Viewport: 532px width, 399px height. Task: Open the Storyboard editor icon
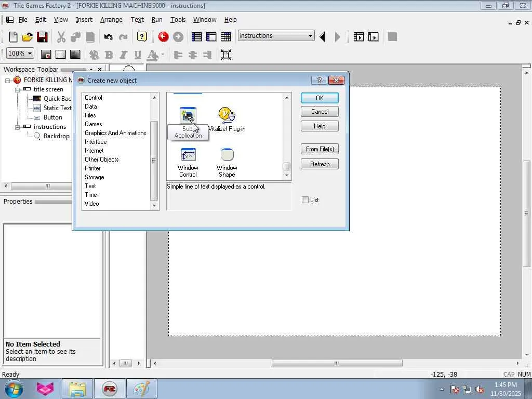pos(196,37)
